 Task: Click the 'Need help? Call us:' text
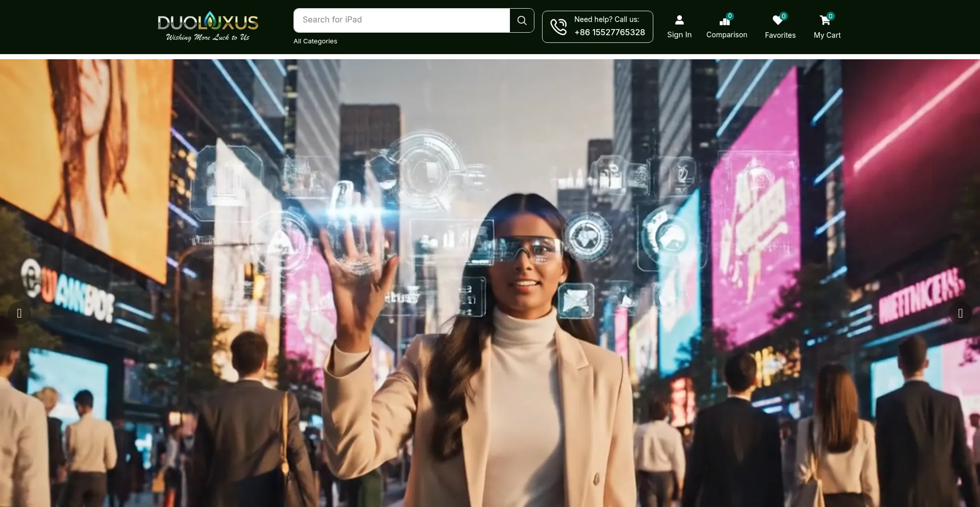pos(606,19)
